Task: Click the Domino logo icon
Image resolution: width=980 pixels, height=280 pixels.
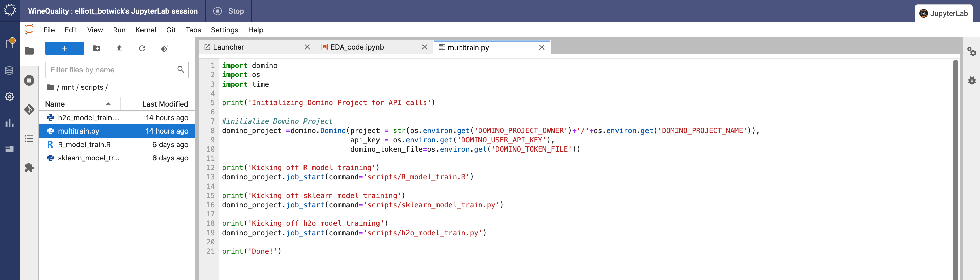Action: [x=10, y=10]
